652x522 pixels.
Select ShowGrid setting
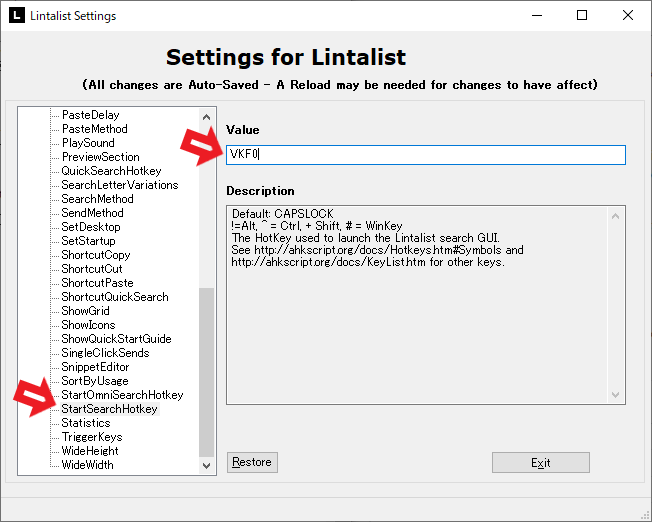pos(85,311)
